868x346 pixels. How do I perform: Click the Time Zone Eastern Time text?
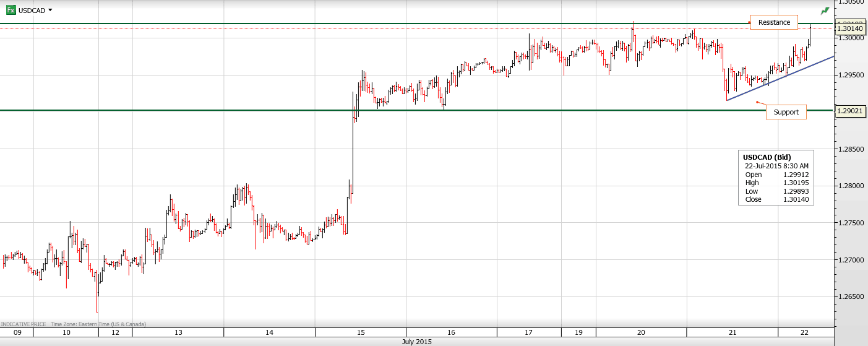98,324
